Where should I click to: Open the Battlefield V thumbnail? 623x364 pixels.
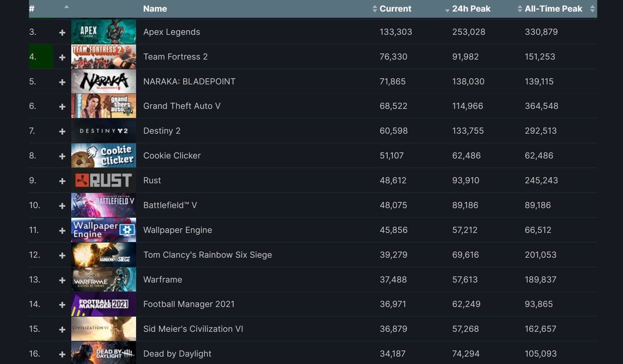click(103, 205)
